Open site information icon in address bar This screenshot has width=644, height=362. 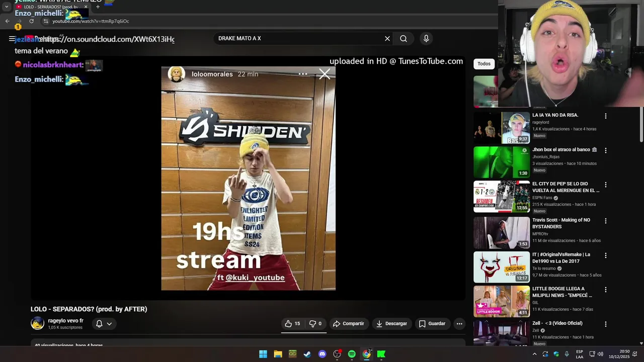[x=45, y=21]
